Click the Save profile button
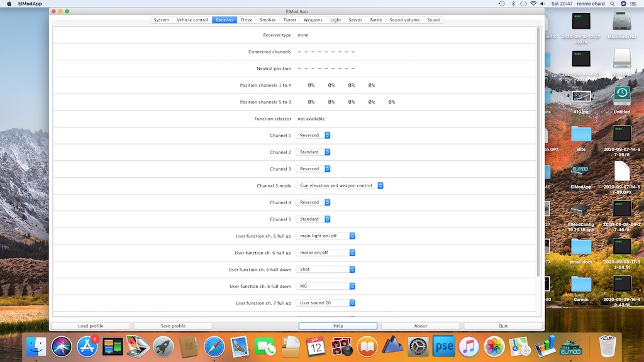Image resolution: width=644 pixels, height=362 pixels. [173, 326]
